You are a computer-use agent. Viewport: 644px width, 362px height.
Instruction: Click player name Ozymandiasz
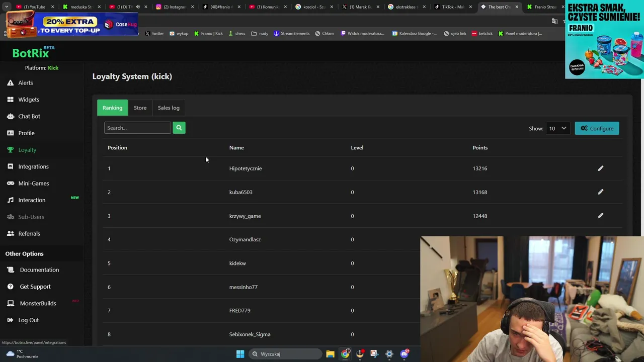pyautogui.click(x=245, y=239)
